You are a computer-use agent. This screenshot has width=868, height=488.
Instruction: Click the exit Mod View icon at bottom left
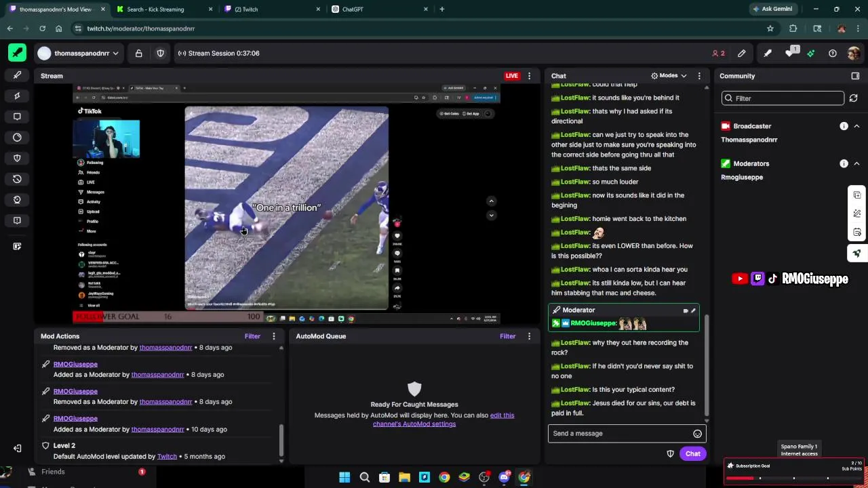pyautogui.click(x=17, y=448)
